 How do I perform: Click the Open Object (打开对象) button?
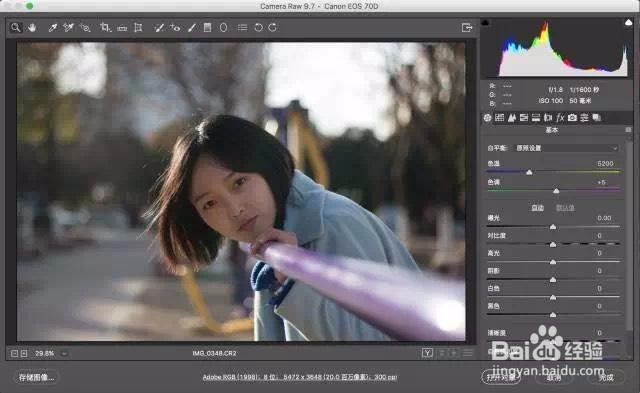coord(501,377)
